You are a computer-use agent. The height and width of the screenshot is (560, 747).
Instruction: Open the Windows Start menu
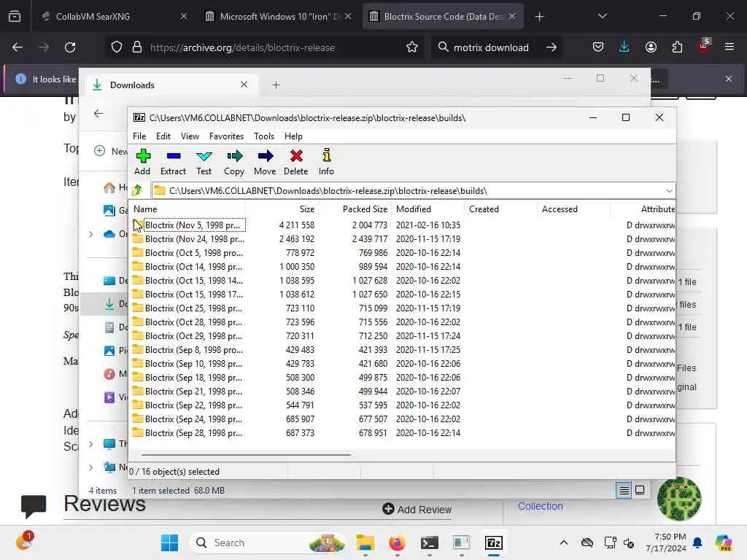169,542
